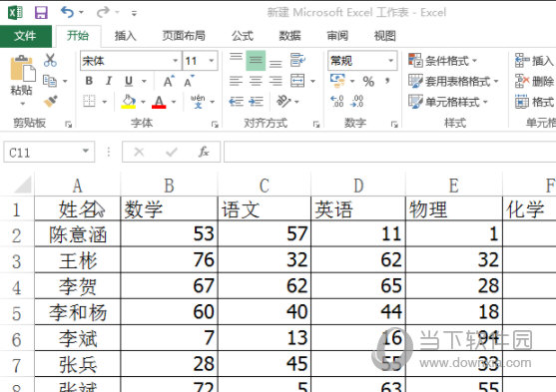Decrease font size with the small A icon
Screen dimensions: 556x392
tap(189, 81)
